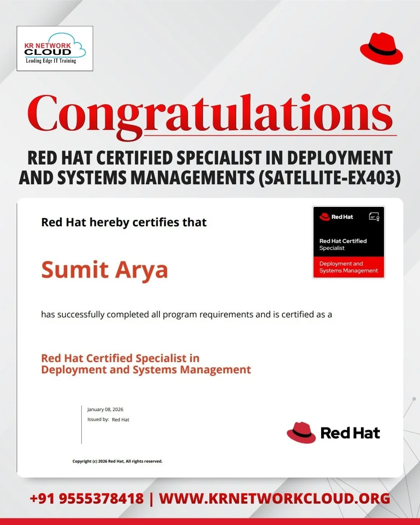
Task: Click the large red fedora icon at top right
Action: (x=381, y=49)
